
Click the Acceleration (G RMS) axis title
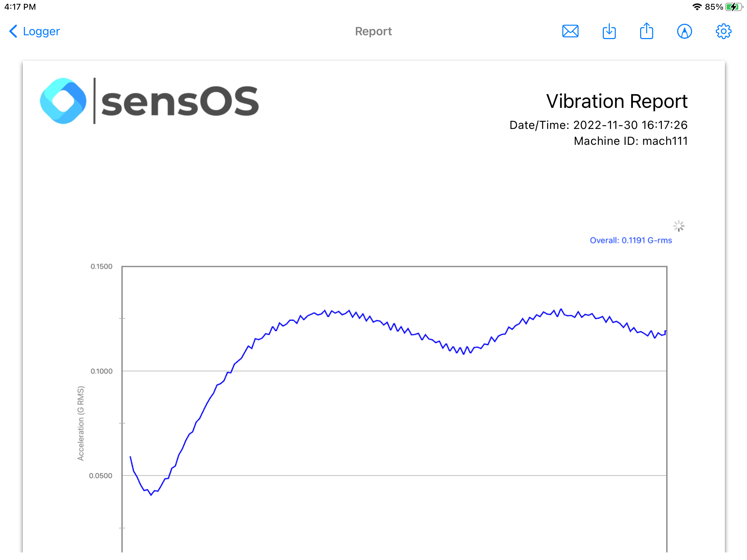click(81, 423)
